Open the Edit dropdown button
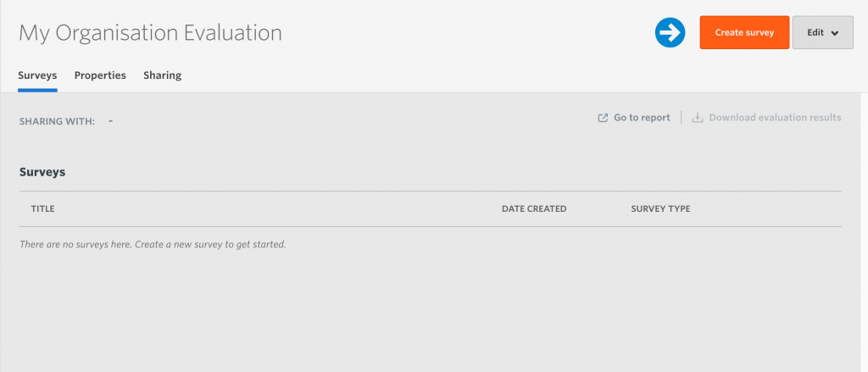The image size is (868, 372). click(x=822, y=33)
